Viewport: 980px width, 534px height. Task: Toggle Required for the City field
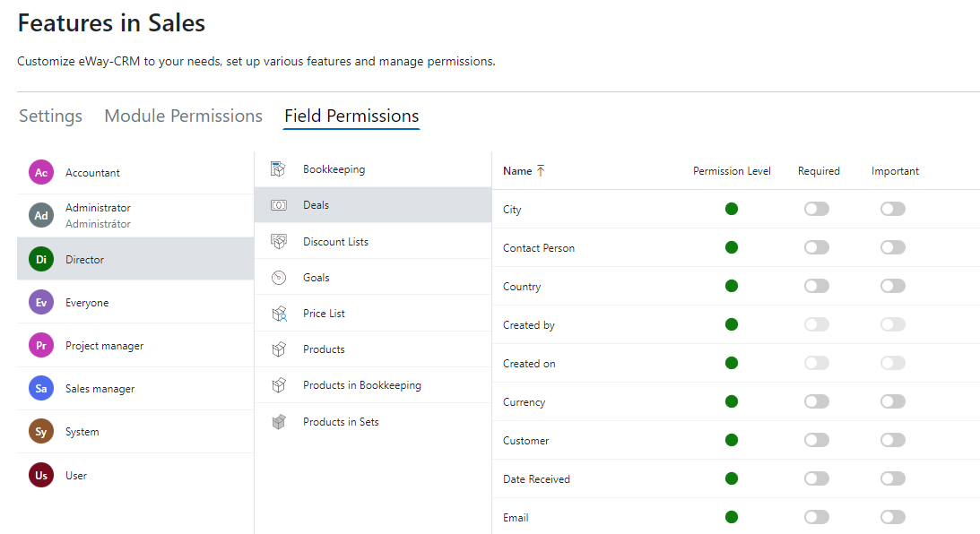tap(817, 209)
